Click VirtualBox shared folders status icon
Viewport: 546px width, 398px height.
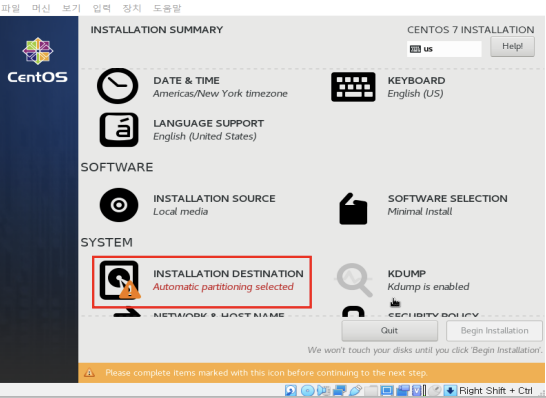371,390
